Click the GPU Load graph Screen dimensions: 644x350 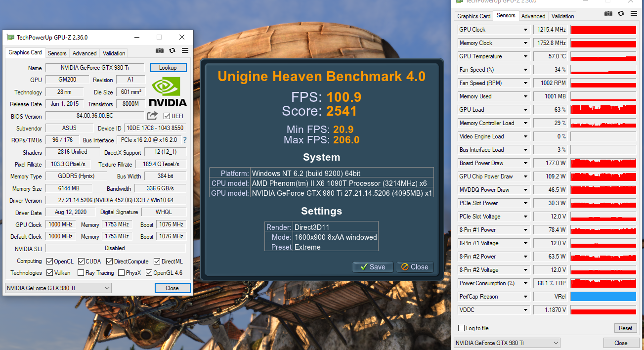click(603, 110)
